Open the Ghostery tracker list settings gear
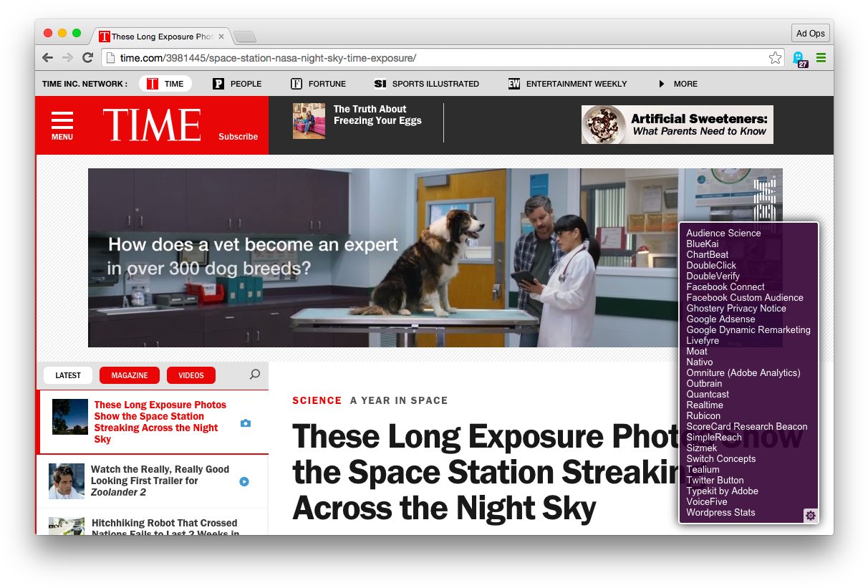The height and width of the screenshot is (588, 868). (x=810, y=515)
